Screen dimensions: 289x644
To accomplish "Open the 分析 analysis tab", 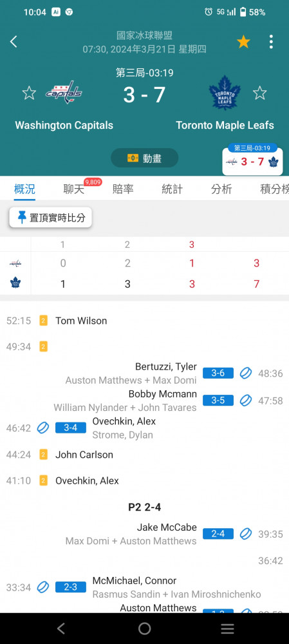I will coord(221,189).
